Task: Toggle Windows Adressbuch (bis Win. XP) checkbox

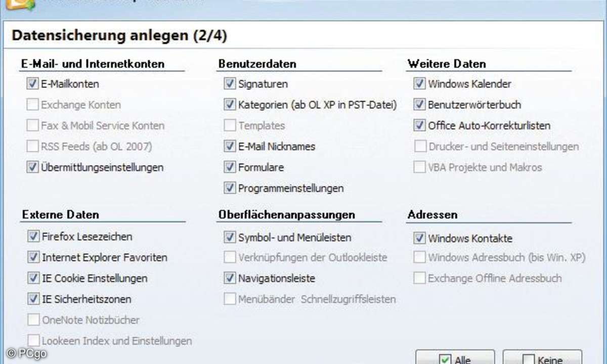Action: pyautogui.click(x=419, y=257)
